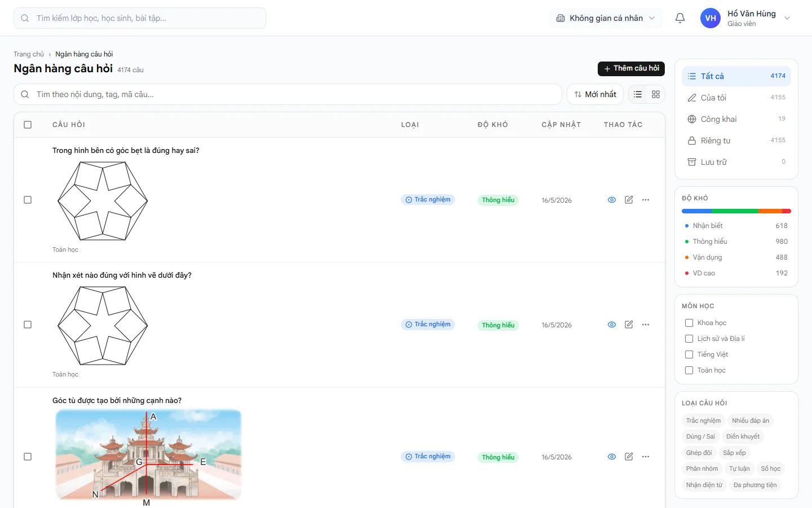Check the Toán học subject filter
Viewport: 812px width, 508px height.
coord(689,370)
